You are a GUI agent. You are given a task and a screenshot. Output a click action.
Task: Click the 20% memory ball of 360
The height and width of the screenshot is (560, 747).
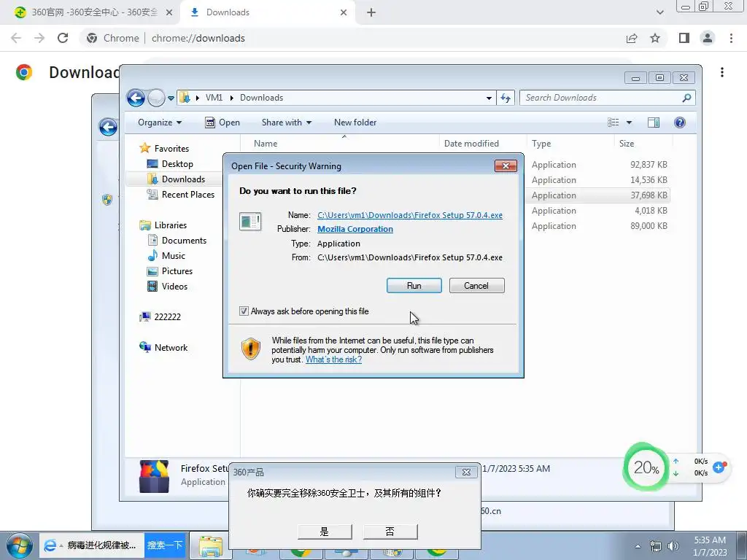pos(646,467)
